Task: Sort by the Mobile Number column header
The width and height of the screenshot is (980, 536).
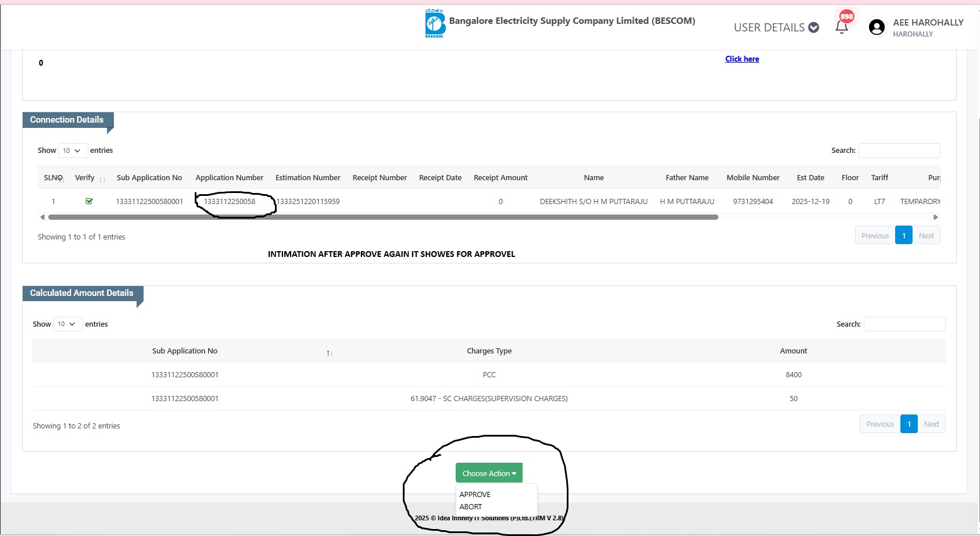Action: [753, 178]
